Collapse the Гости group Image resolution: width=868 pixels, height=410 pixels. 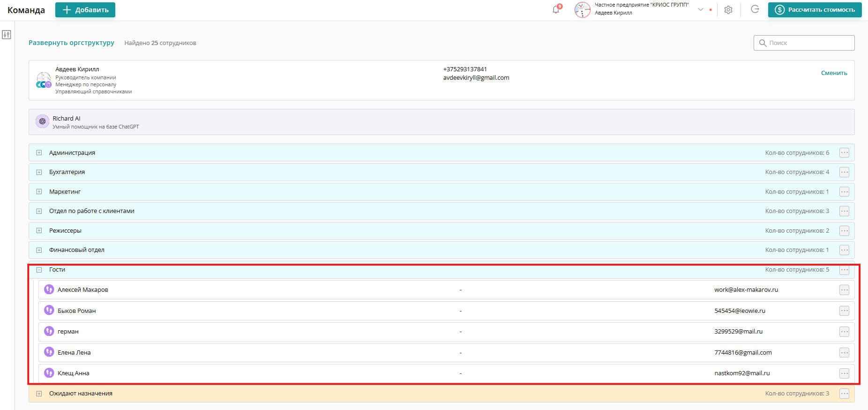(39, 270)
